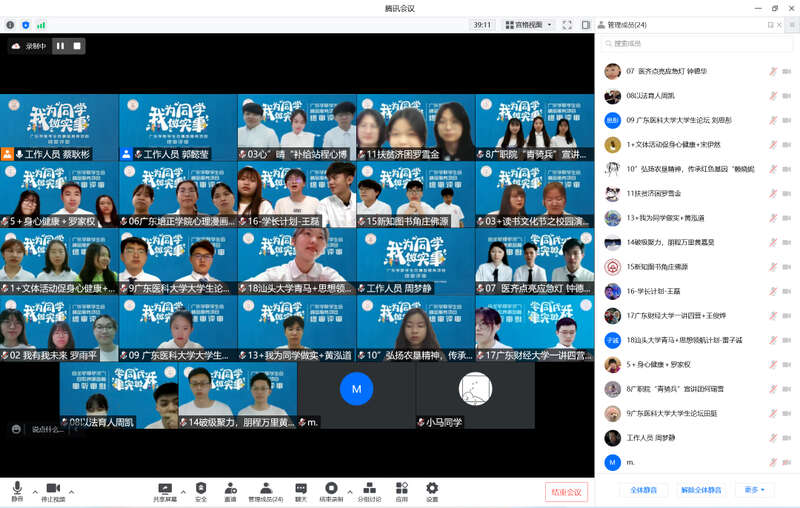Open the Chat (聊天) icon

pyautogui.click(x=300, y=488)
